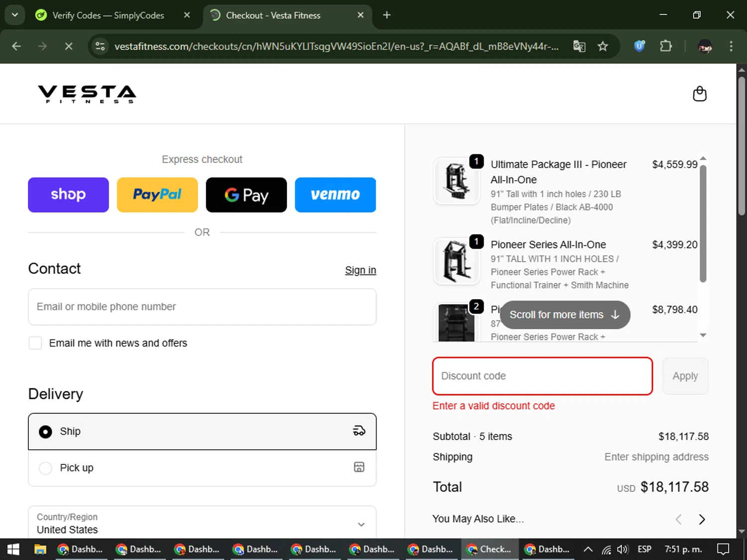
Task: Focus the Email or mobile phone field
Action: tap(202, 307)
